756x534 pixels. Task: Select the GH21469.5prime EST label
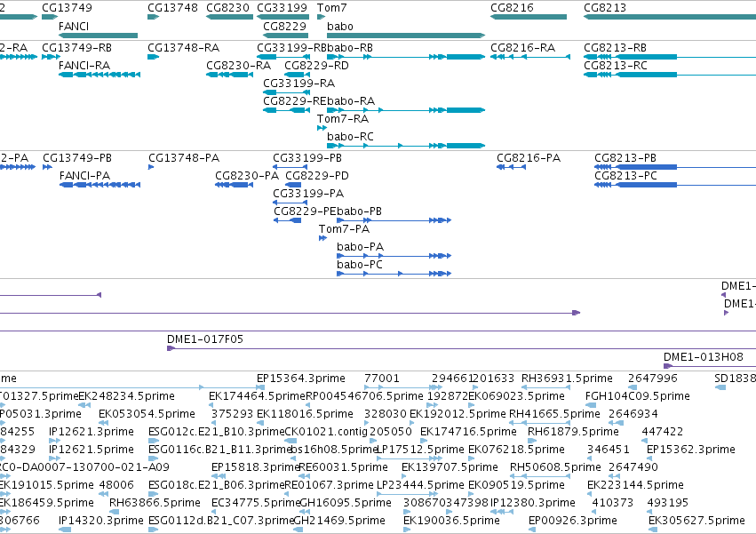click(339, 521)
